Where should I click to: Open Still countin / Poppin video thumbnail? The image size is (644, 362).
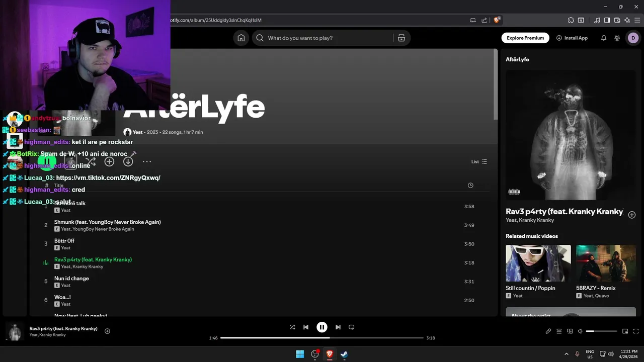tap(538, 263)
